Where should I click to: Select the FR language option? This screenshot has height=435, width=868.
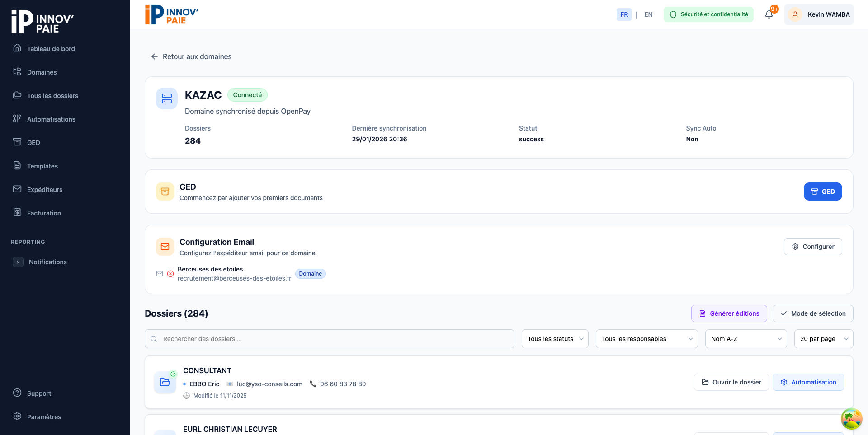tap(624, 14)
